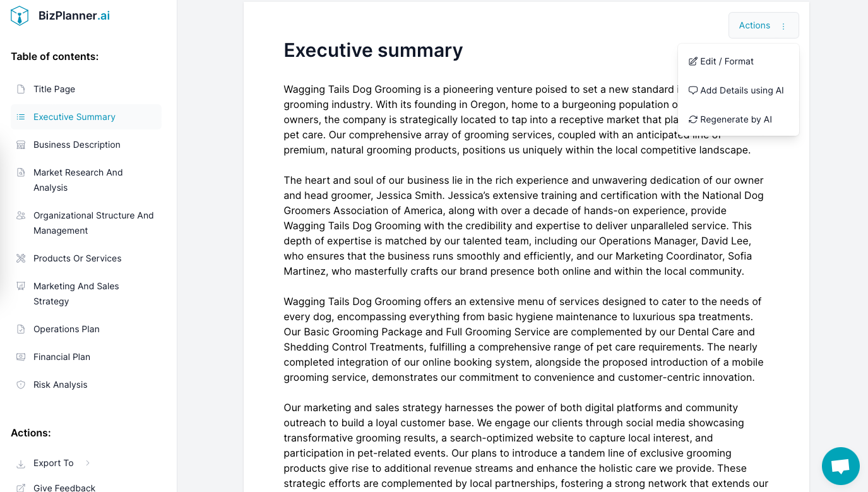The width and height of the screenshot is (868, 492).
Task: Click the external link icon beside Give Feedback
Action: coord(20,487)
